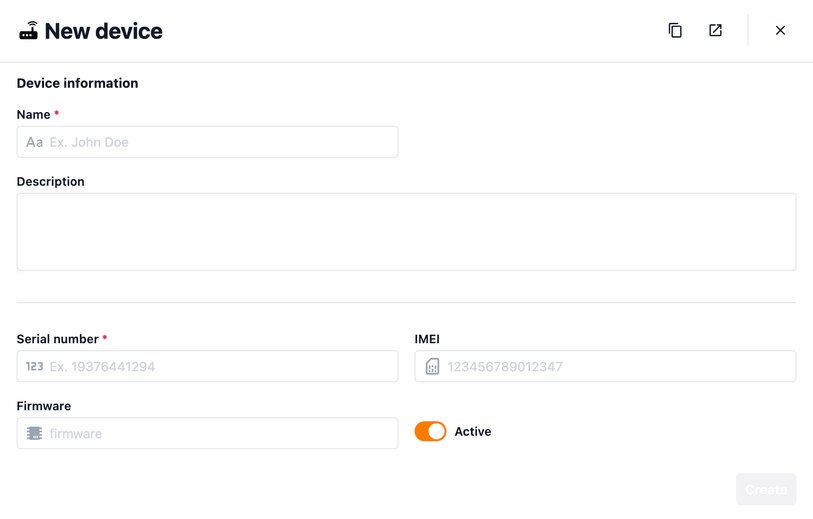
Task: Click the copy/duplicate icon in the header
Action: point(675,31)
